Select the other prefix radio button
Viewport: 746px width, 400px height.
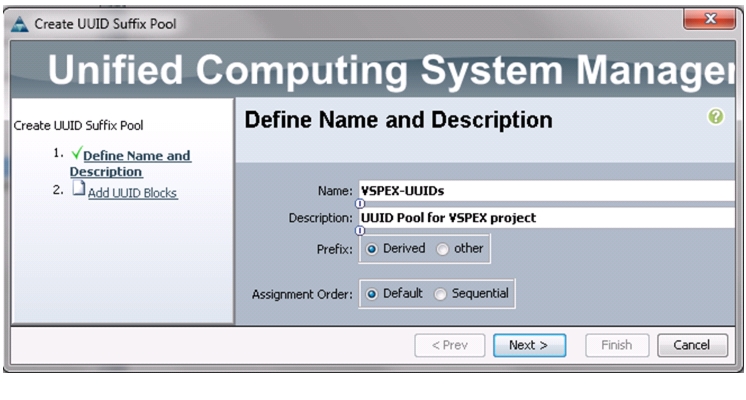point(442,249)
